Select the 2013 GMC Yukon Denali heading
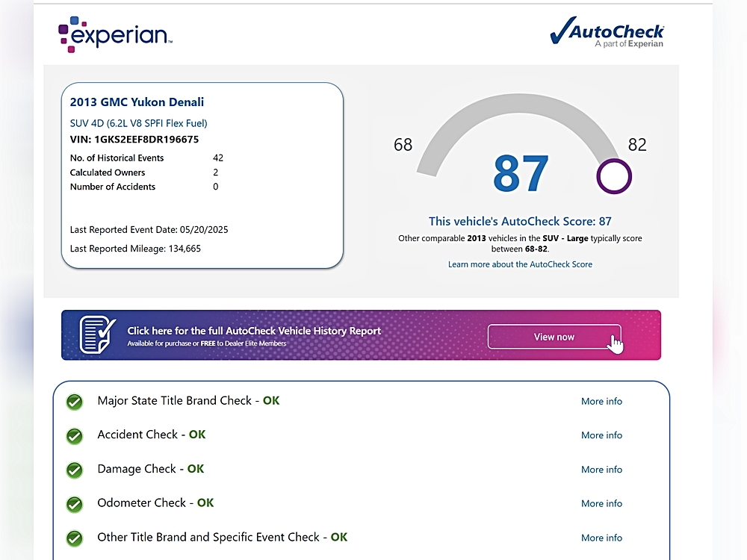Viewport: 747px width, 560px height. pyautogui.click(x=137, y=102)
